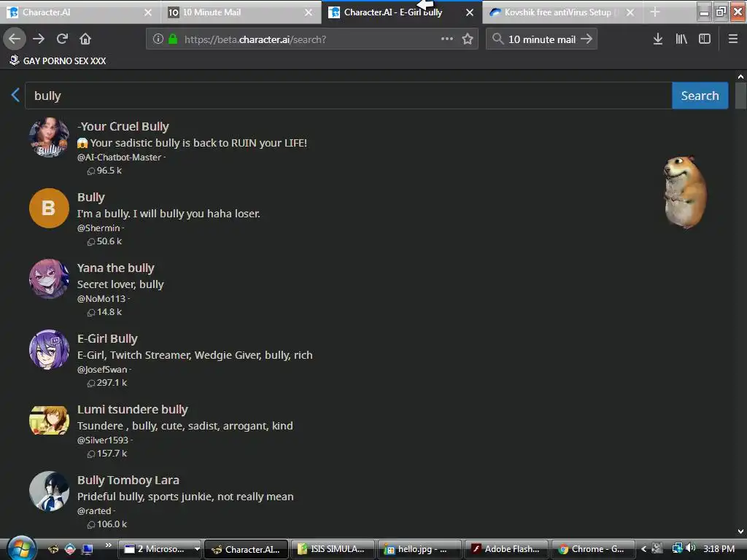Click the back chevron beside the bully search field

pos(15,95)
